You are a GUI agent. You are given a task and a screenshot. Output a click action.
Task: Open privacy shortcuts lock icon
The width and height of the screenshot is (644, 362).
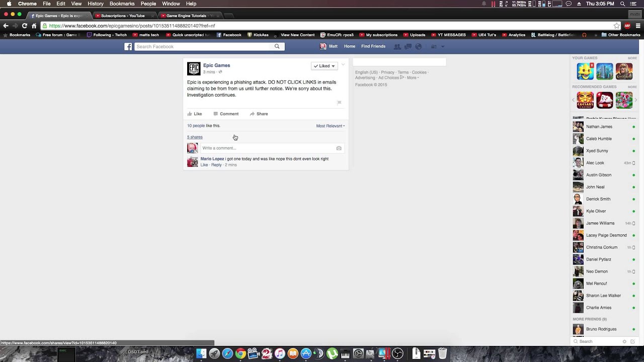coord(433,46)
